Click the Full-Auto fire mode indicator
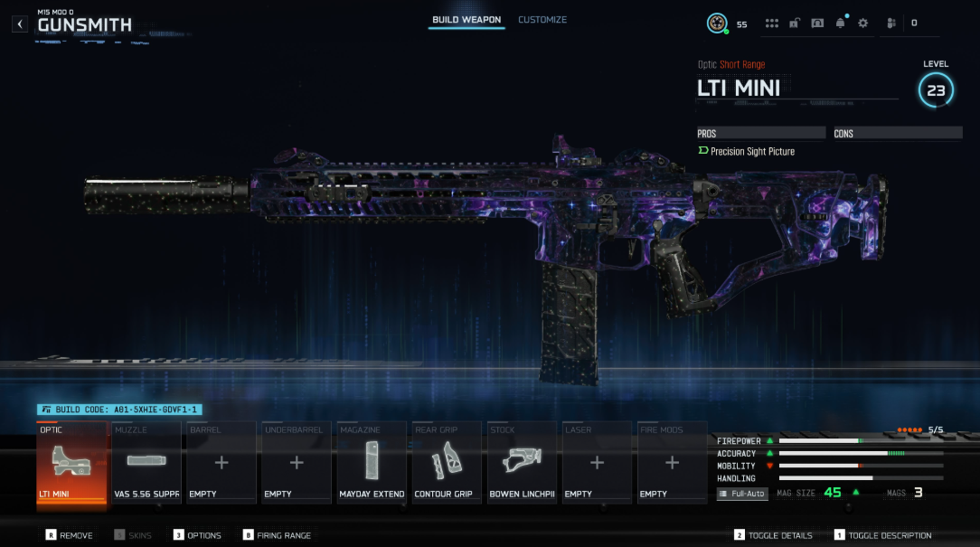Screen dimensions: 980x547 click(x=742, y=494)
